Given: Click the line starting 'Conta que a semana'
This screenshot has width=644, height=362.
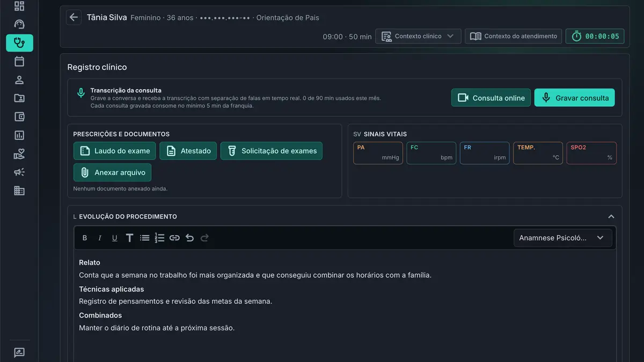Looking at the screenshot, I should (255, 275).
